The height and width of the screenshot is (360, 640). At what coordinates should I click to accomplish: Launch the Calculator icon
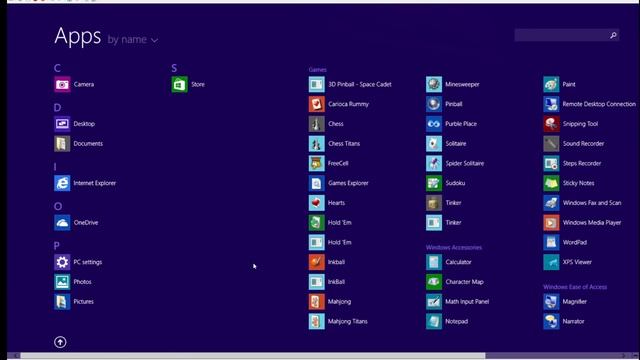click(434, 262)
